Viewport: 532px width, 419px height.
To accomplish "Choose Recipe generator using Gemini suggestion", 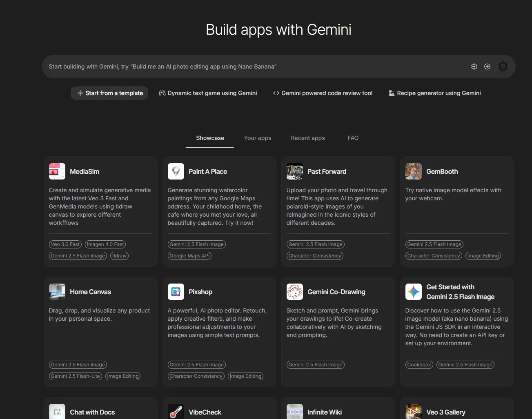I will pyautogui.click(x=435, y=93).
